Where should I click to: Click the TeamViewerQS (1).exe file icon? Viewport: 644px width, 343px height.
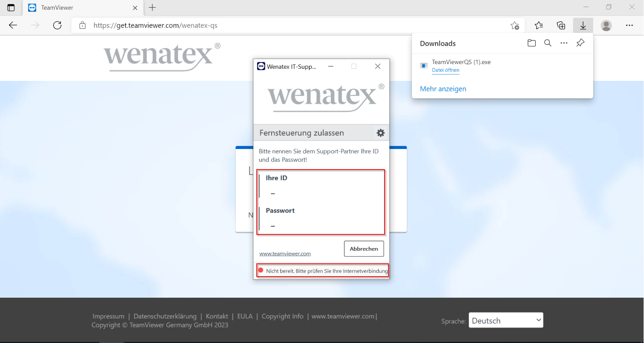coord(424,66)
